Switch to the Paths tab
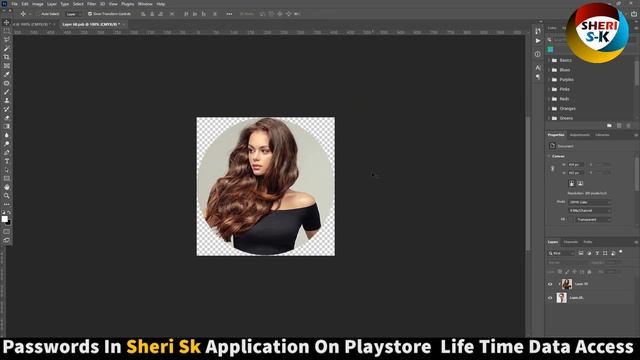The width and height of the screenshot is (640, 360). [x=588, y=242]
